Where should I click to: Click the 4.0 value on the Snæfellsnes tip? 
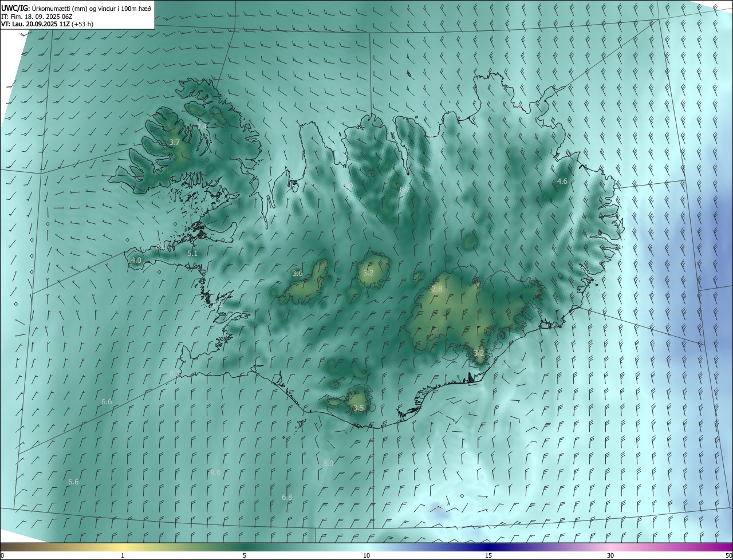pos(136,260)
